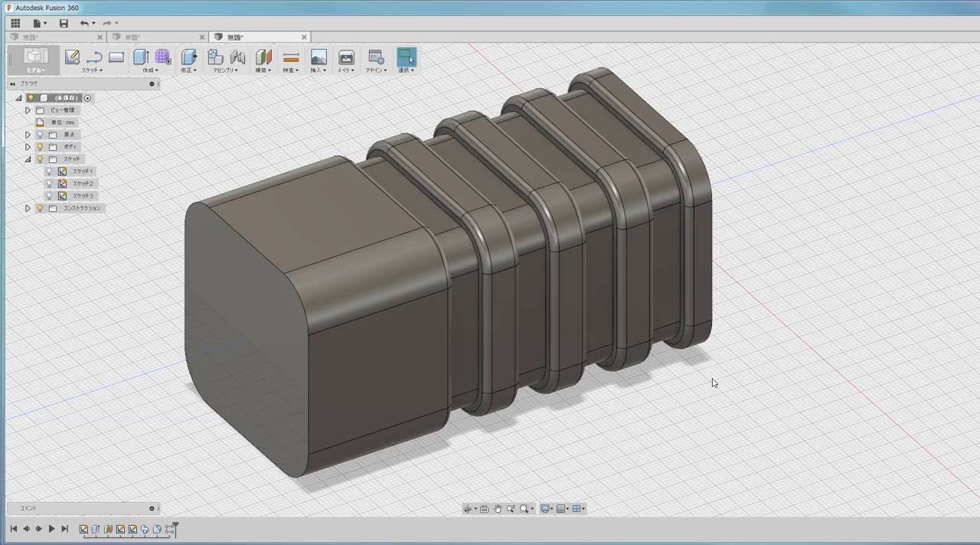Click the Select tool icon
The width and height of the screenshot is (980, 545).
click(x=406, y=57)
